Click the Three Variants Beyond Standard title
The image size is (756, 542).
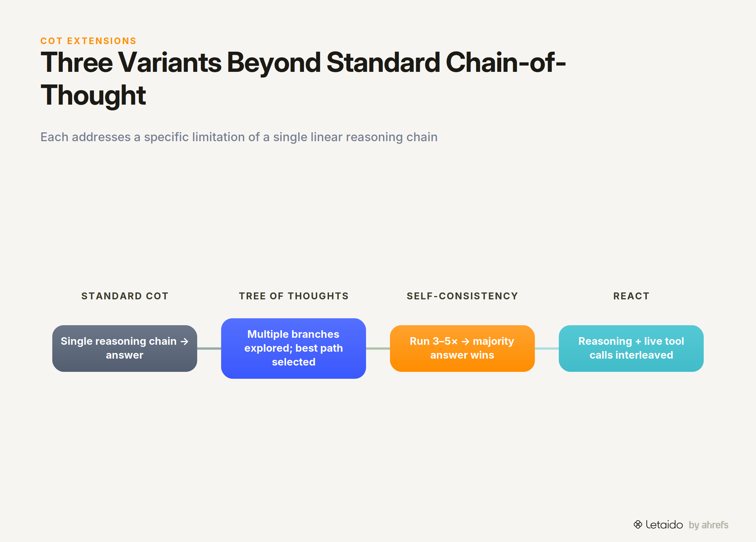(x=303, y=79)
